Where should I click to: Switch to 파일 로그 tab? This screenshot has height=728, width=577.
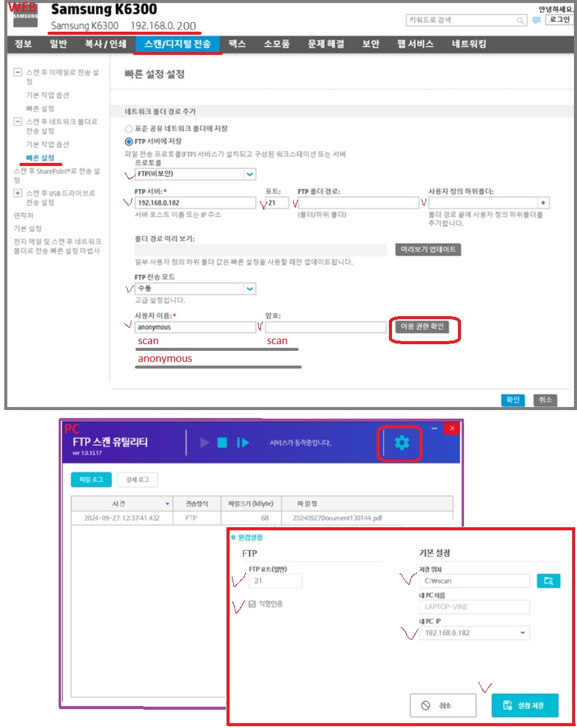pyautogui.click(x=91, y=480)
